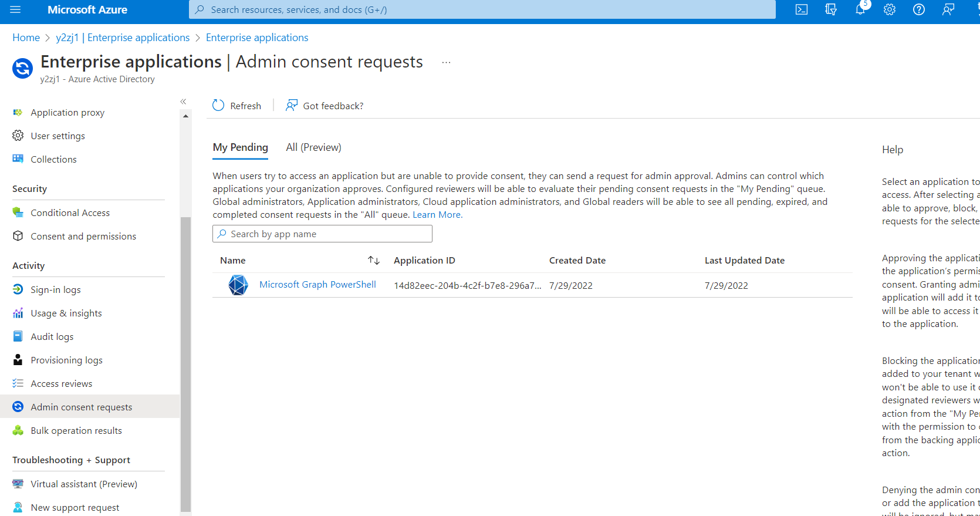Click the Application ID column header

tap(424, 260)
